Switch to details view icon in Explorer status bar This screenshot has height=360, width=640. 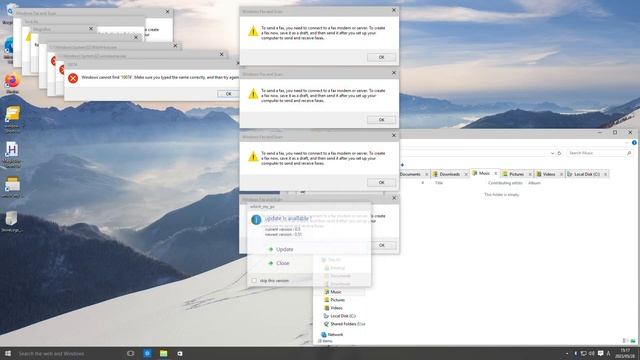point(625,341)
